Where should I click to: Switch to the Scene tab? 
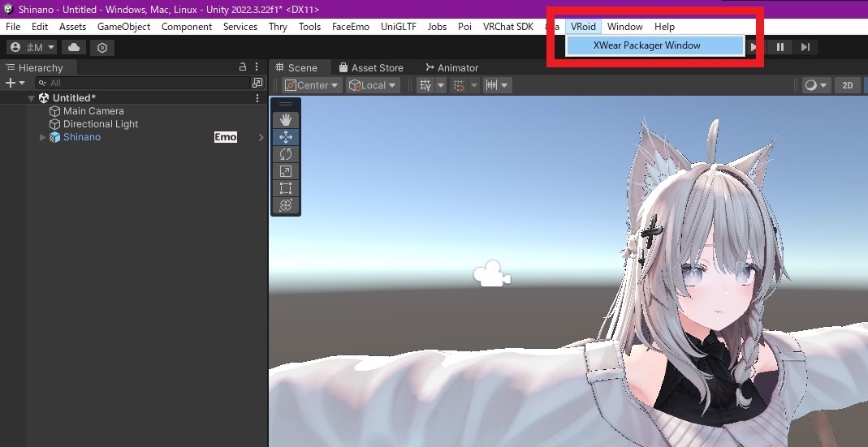click(x=300, y=67)
